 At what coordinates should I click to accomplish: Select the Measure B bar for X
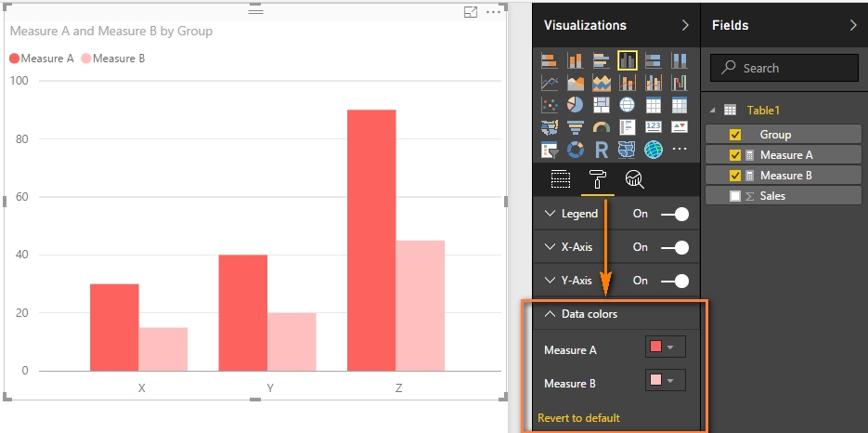coord(163,349)
